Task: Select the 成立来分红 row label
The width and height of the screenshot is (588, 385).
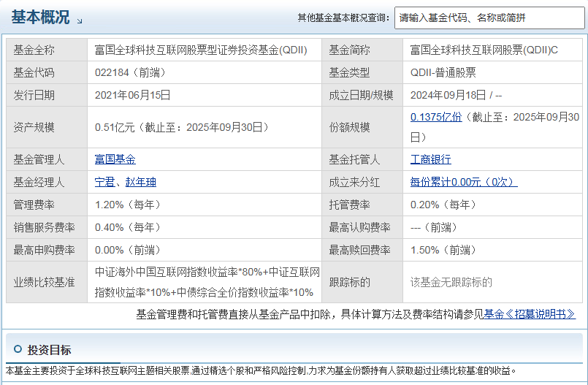Action: pos(354,182)
